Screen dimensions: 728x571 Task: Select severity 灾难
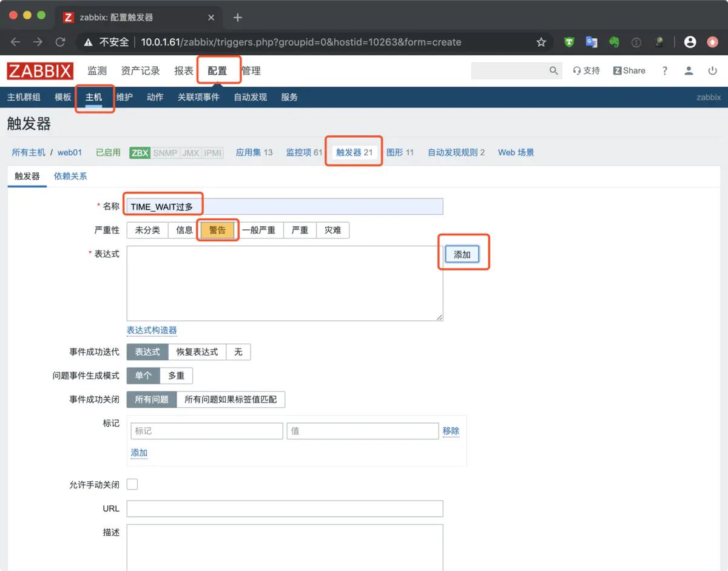[x=332, y=230]
